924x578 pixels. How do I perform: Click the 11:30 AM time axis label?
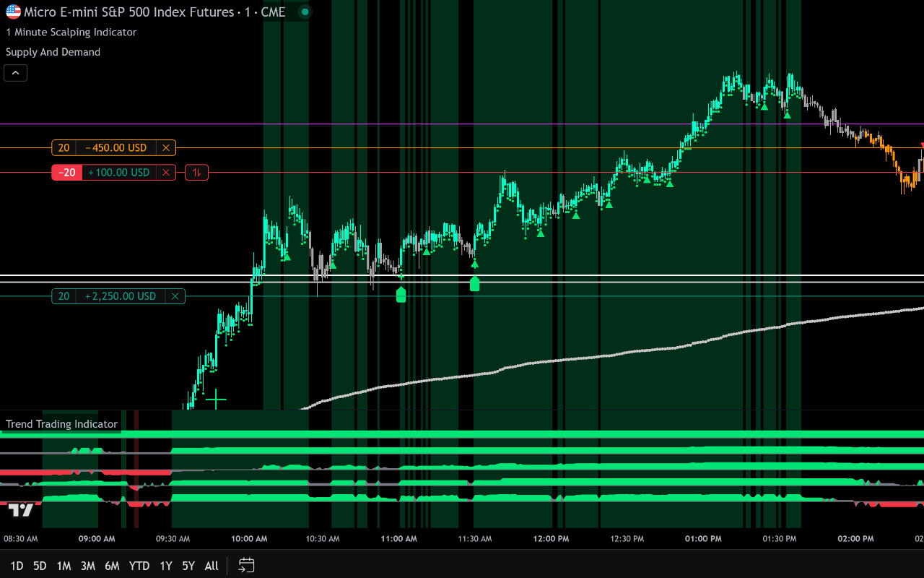pos(476,539)
